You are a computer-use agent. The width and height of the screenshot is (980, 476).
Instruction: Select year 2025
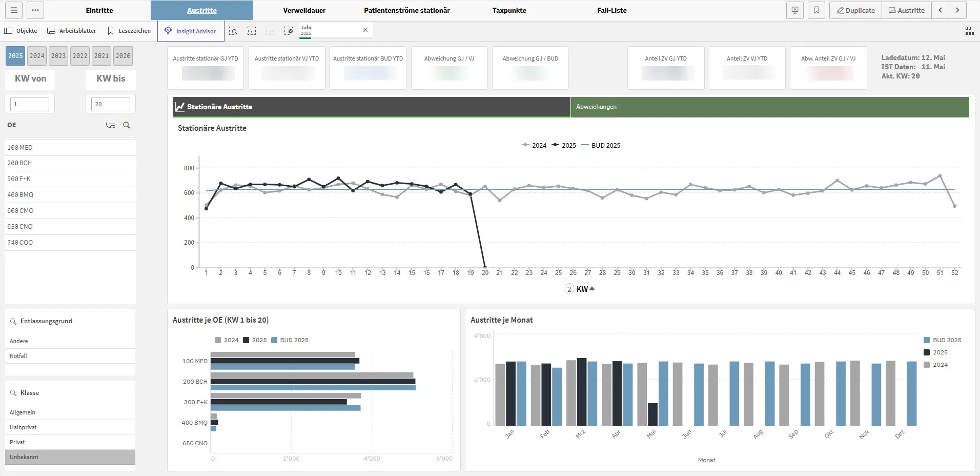coord(15,56)
